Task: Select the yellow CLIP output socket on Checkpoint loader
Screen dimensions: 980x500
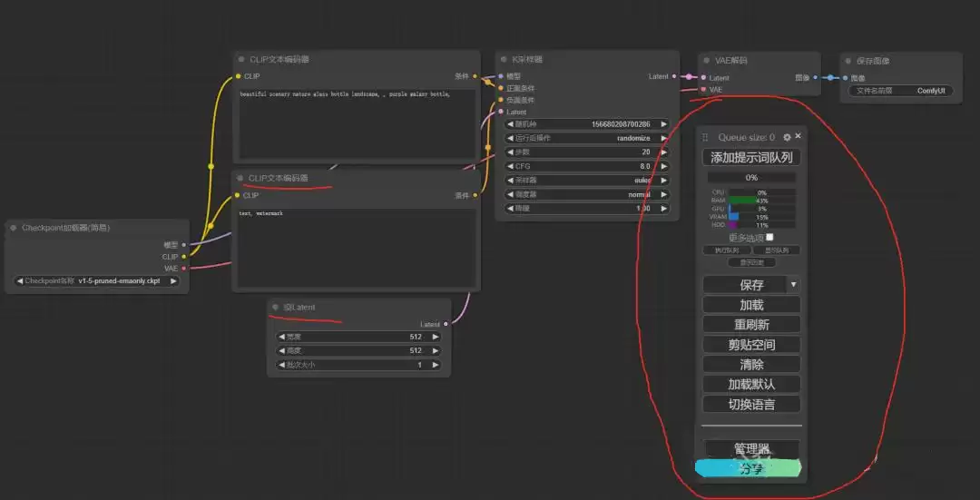Action: [x=183, y=256]
